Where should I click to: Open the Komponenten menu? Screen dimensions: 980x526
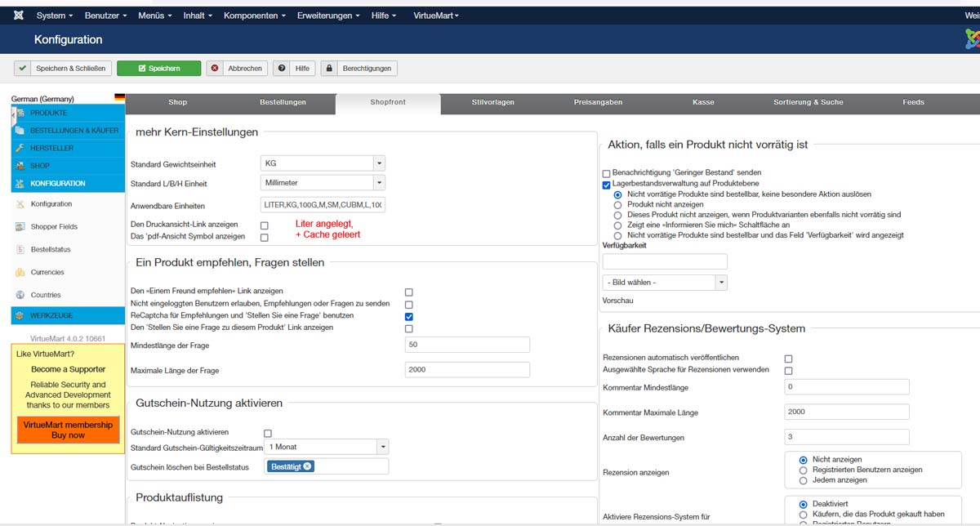coord(255,16)
